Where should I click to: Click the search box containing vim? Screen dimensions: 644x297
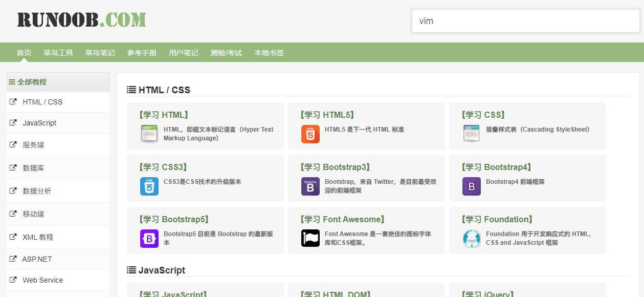(526, 21)
